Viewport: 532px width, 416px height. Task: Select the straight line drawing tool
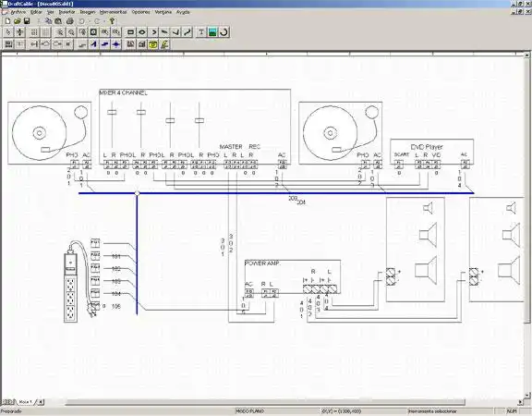(x=164, y=32)
